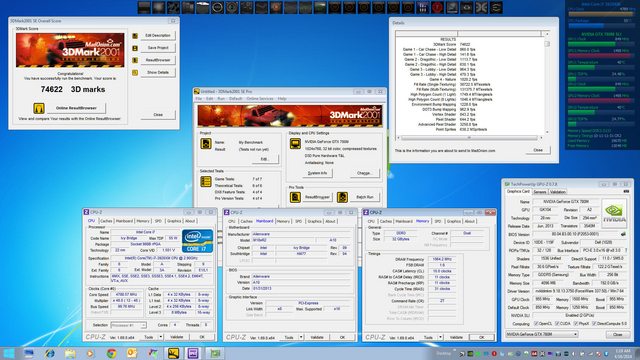
Task: Open the Help menu in 3DMark2001
Action: click(282, 99)
